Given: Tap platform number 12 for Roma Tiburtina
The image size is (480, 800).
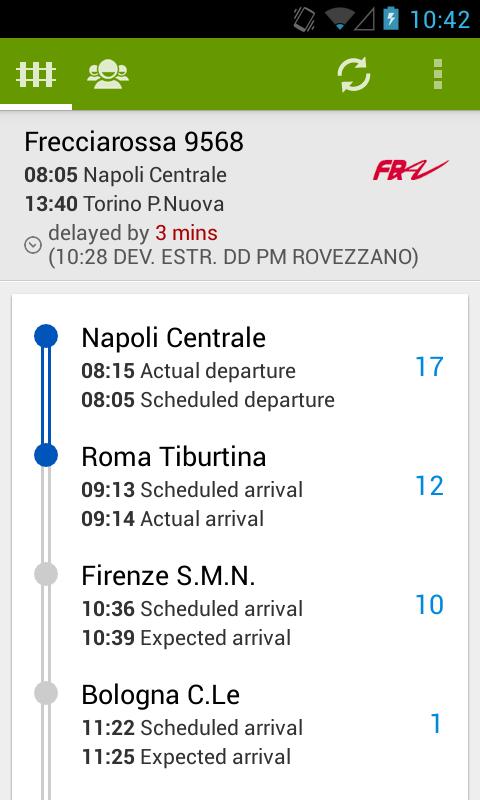Looking at the screenshot, I should coord(429,486).
